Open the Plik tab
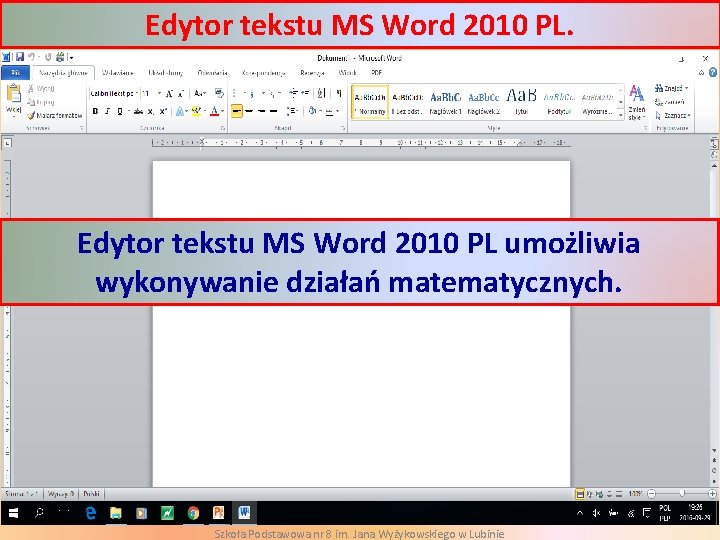This screenshot has width=720, height=540. (16, 73)
